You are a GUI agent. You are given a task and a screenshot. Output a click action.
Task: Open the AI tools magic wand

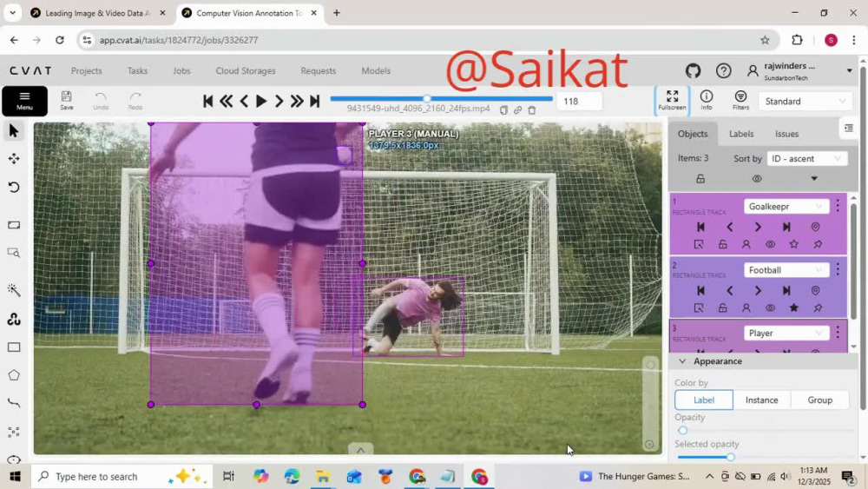click(14, 289)
